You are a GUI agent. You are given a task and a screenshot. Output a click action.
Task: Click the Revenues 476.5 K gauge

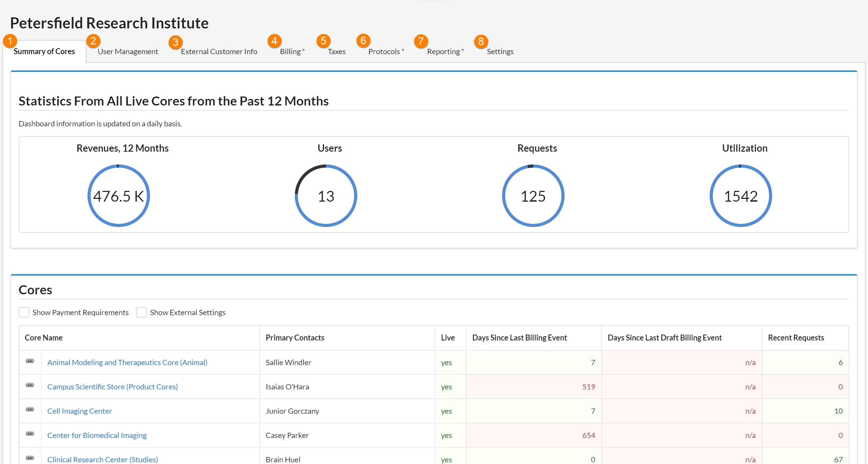point(119,196)
